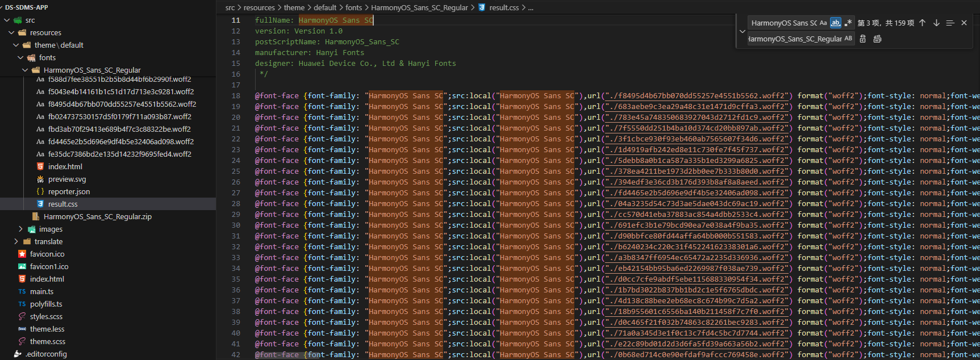Click the archive icon beside HarmonyOS_Sans_SC_Regular.zip
Viewport: 980px width, 360px height.
click(x=36, y=216)
